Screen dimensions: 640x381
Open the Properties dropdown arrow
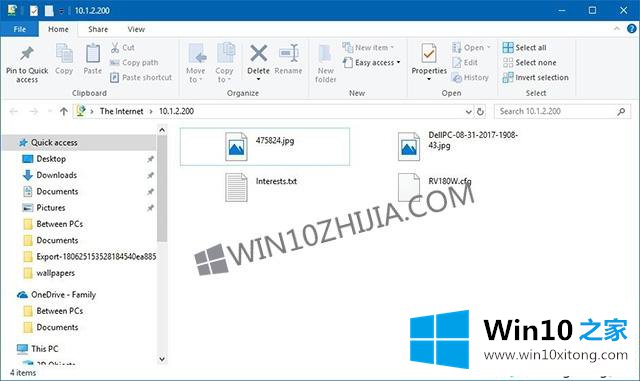[429, 79]
